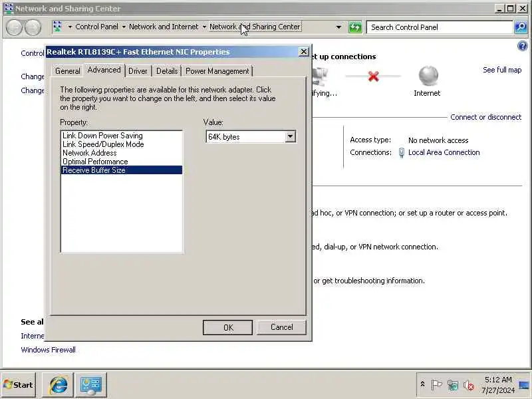Click the Local Area Connection plug icon

(402, 153)
